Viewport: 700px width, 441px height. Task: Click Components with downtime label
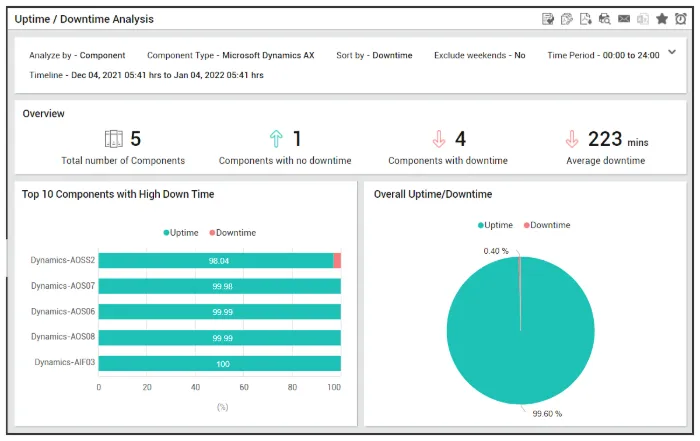448,161
